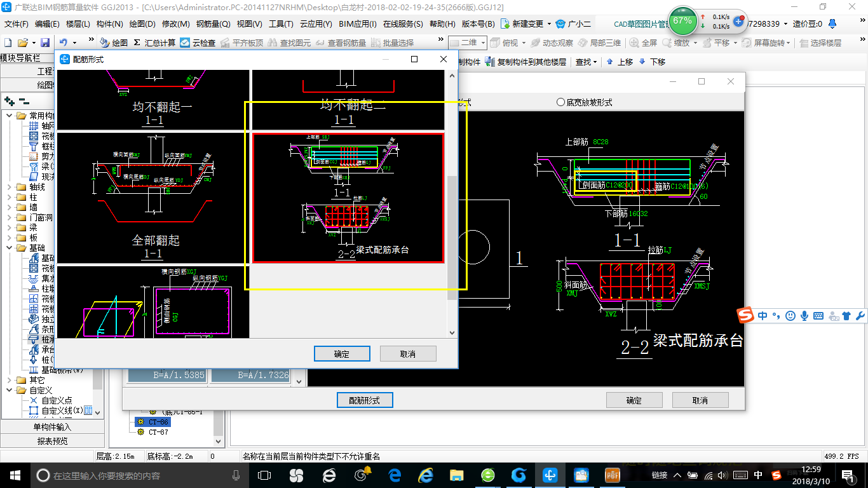Click 动态观察 orbit view tool

click(x=552, y=43)
